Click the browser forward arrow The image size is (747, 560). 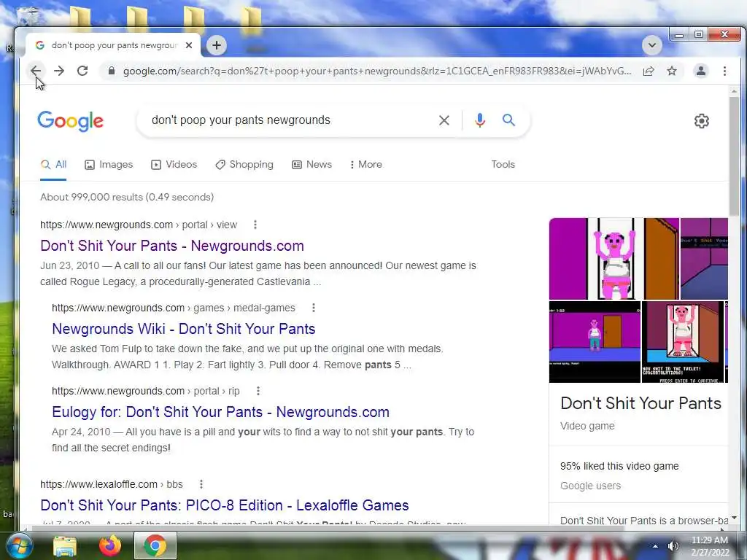tap(59, 71)
